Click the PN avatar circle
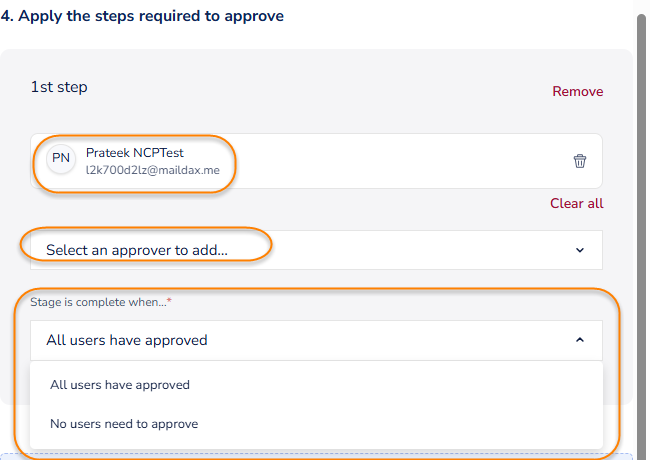 (61, 160)
